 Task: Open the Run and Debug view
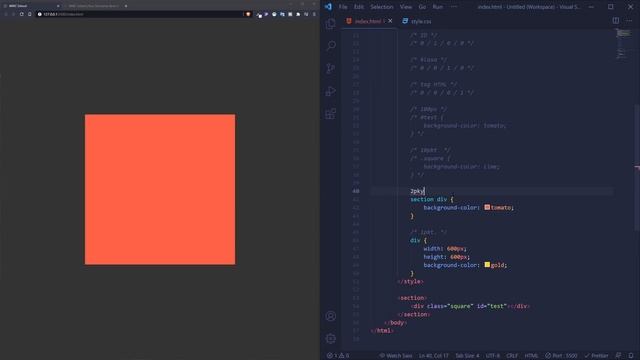tap(331, 91)
